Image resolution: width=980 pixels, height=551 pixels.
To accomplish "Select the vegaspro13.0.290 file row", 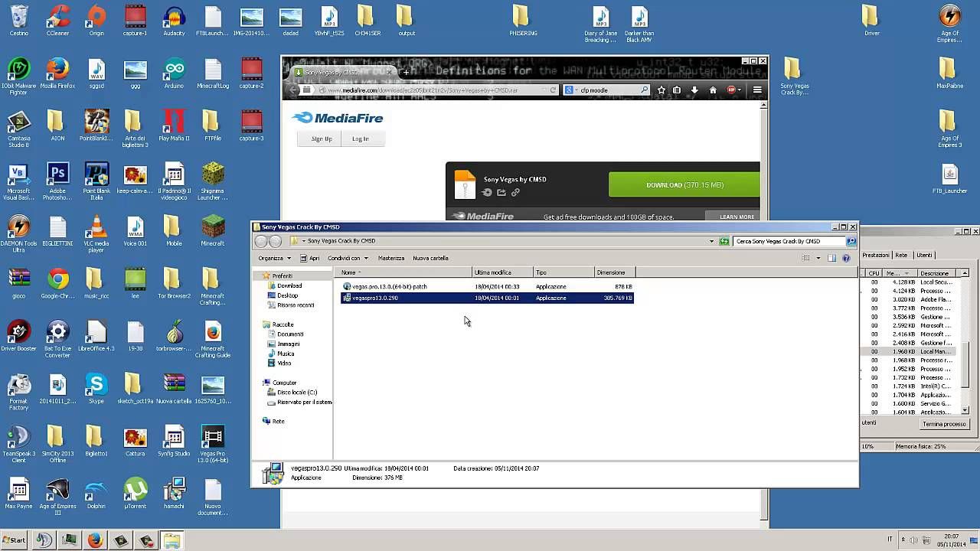I will (487, 298).
